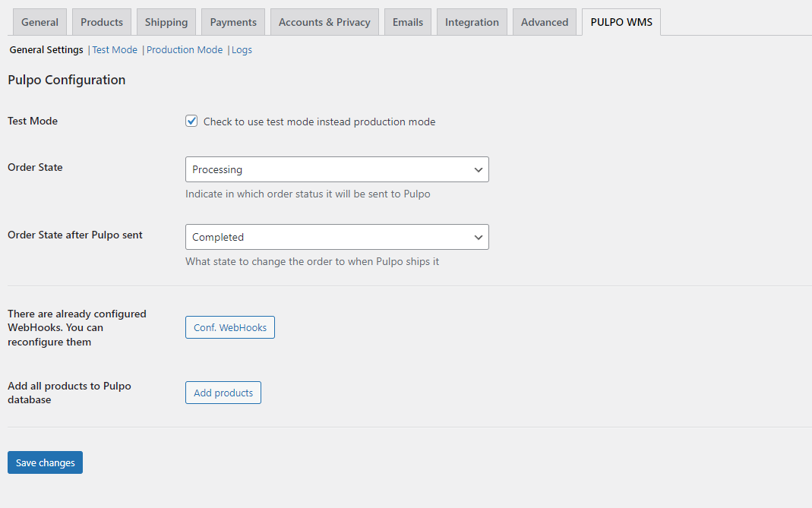The width and height of the screenshot is (812, 508).
Task: Click the Pulpo Configuration heading
Action: coord(66,80)
